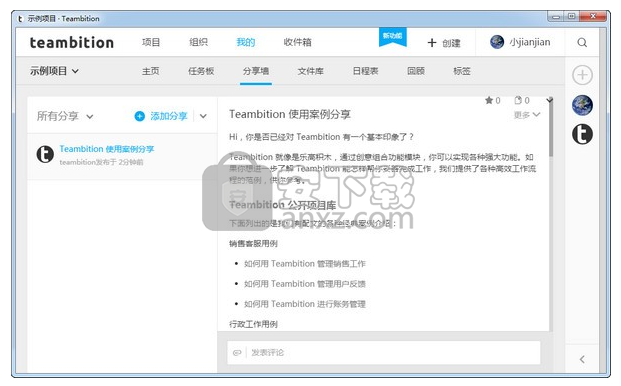
Task: Select the black t avatar member in sidebar
Action: [x=582, y=134]
